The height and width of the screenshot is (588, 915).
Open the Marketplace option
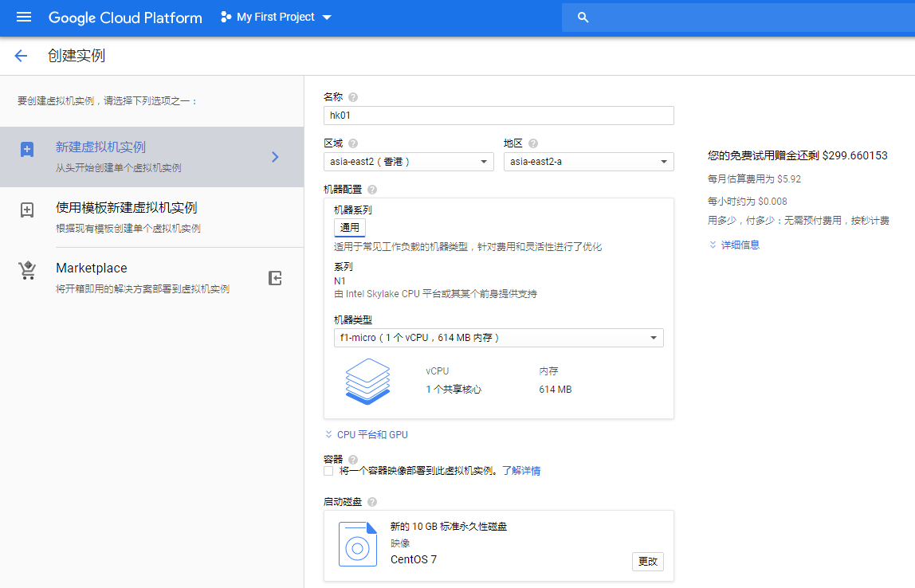point(151,277)
